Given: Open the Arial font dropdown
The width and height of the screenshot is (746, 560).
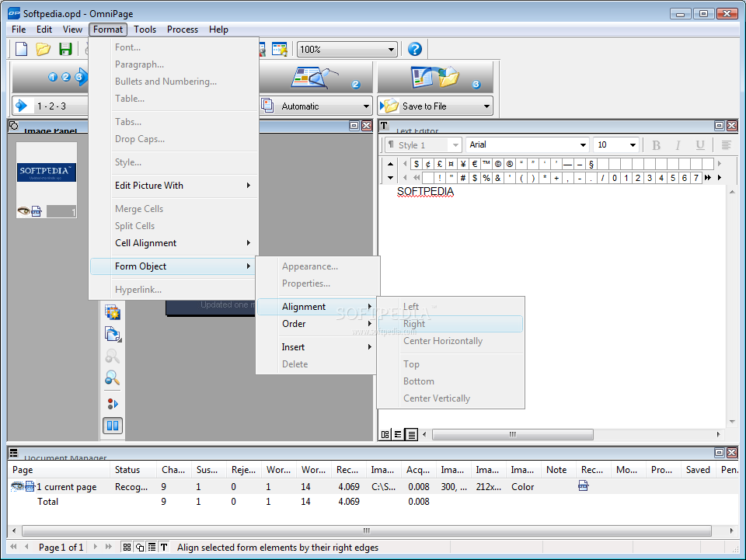Looking at the screenshot, I should (x=583, y=145).
